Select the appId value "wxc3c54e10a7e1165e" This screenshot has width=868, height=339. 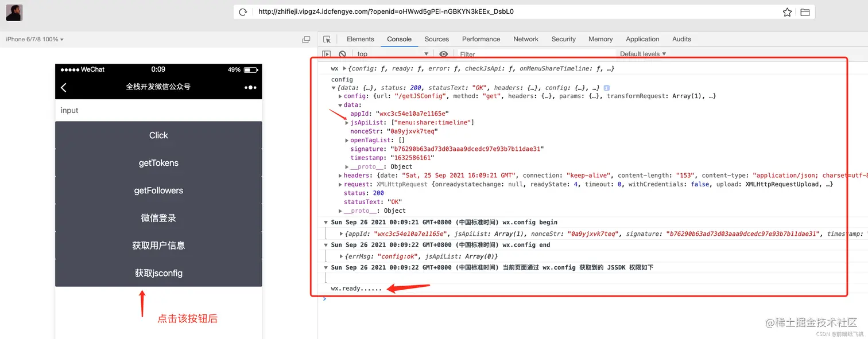click(x=412, y=114)
